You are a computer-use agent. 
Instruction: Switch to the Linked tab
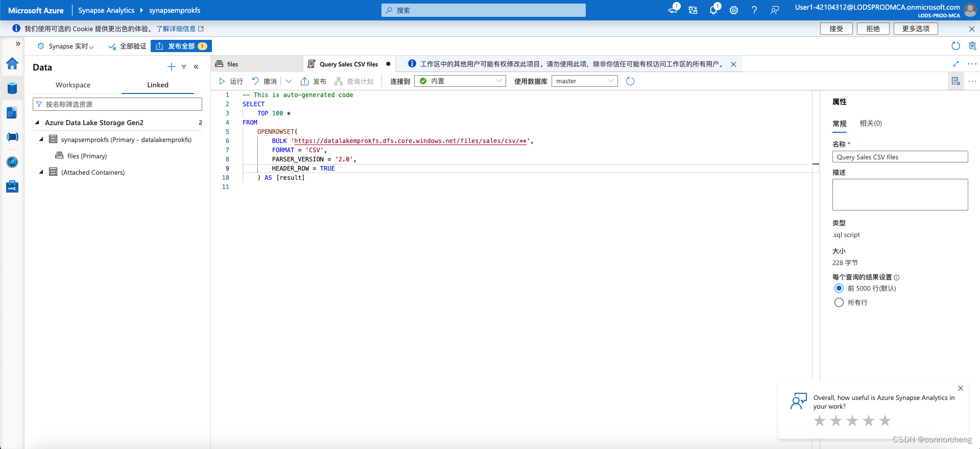click(158, 85)
